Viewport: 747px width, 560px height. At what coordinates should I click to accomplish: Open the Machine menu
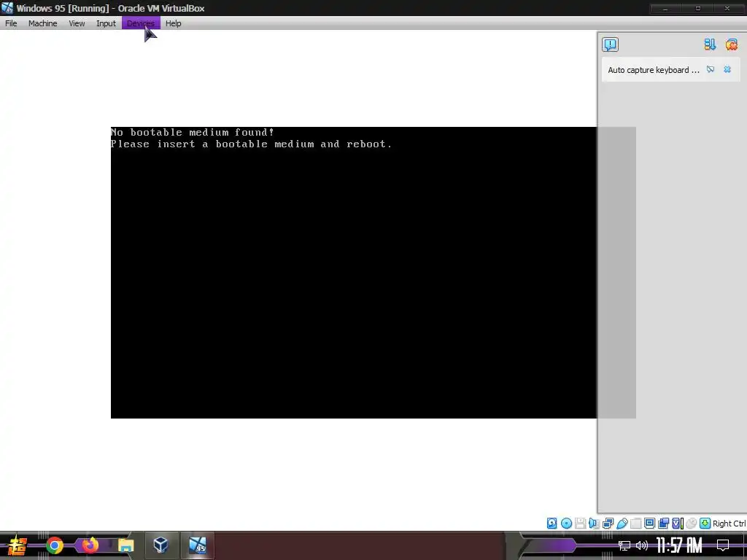(x=42, y=23)
